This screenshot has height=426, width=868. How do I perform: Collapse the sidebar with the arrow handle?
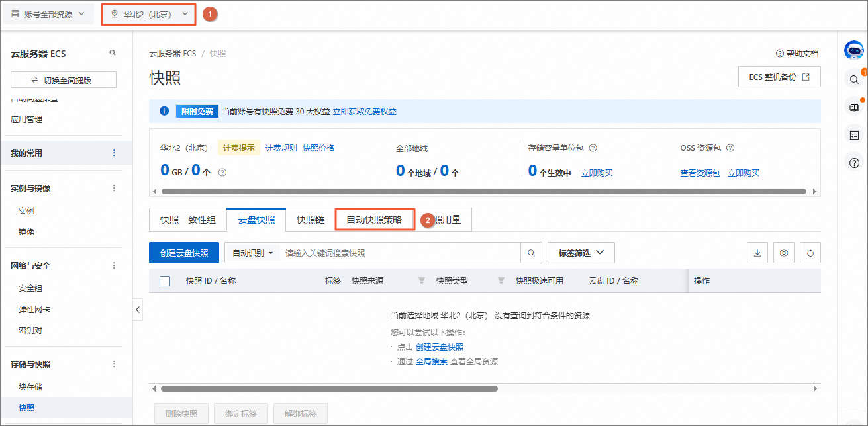click(x=138, y=309)
